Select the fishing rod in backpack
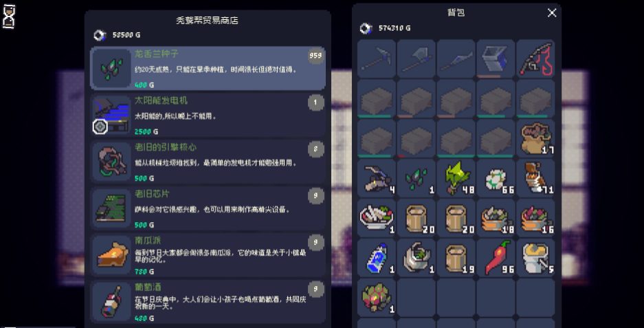 pos(535,58)
